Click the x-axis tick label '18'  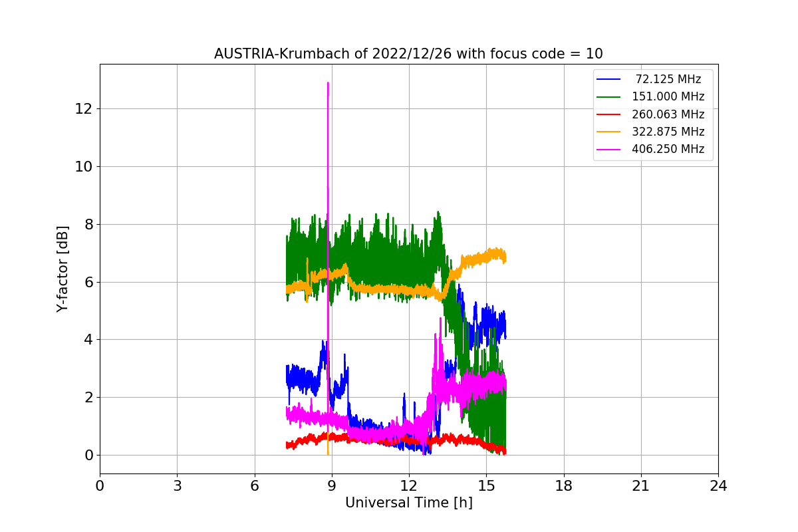[564, 486]
